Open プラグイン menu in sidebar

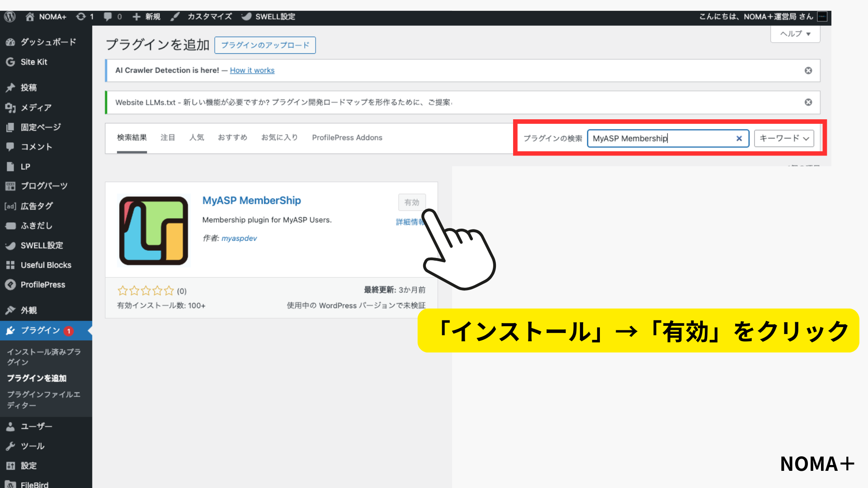pyautogui.click(x=46, y=331)
